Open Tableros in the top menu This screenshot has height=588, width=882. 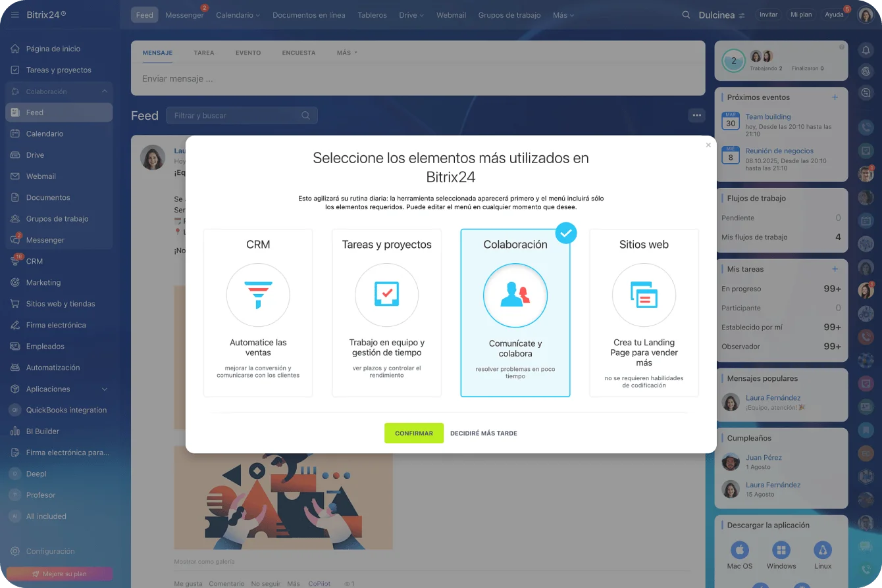[x=372, y=15]
